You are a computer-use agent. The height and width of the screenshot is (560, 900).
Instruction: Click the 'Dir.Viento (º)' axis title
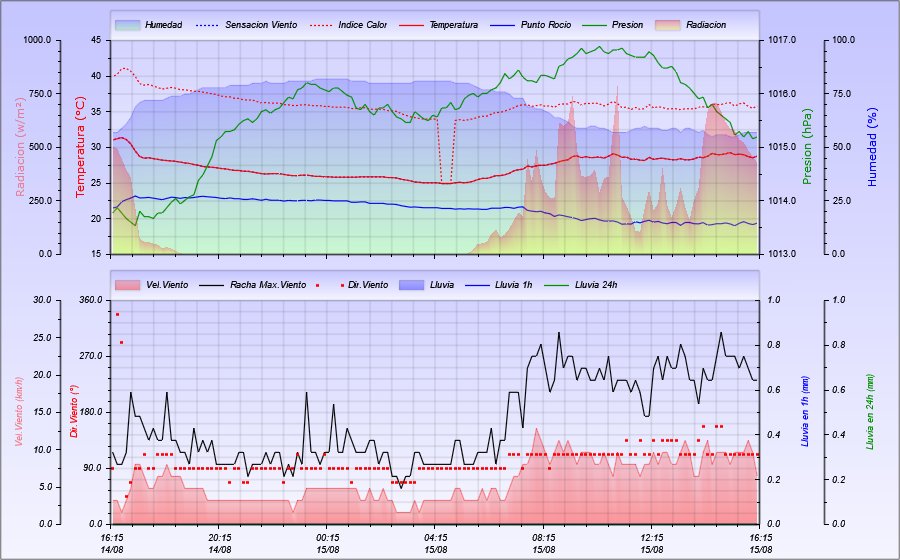pyautogui.click(x=73, y=411)
